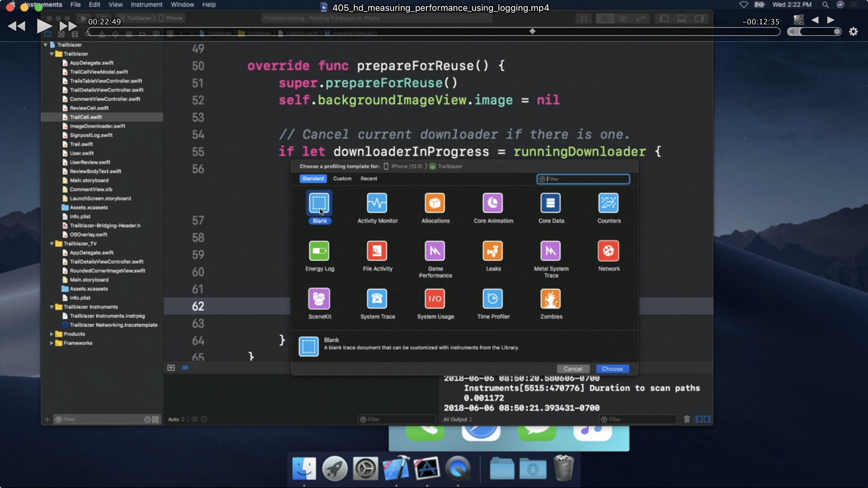Click the Choose button

[612, 369]
